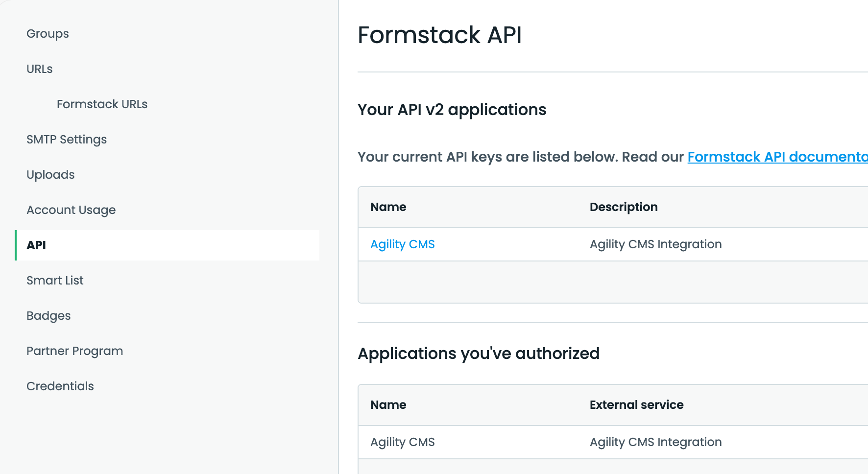Image resolution: width=868 pixels, height=474 pixels.
Task: Click Name header in API v2 applications table
Action: click(x=388, y=207)
